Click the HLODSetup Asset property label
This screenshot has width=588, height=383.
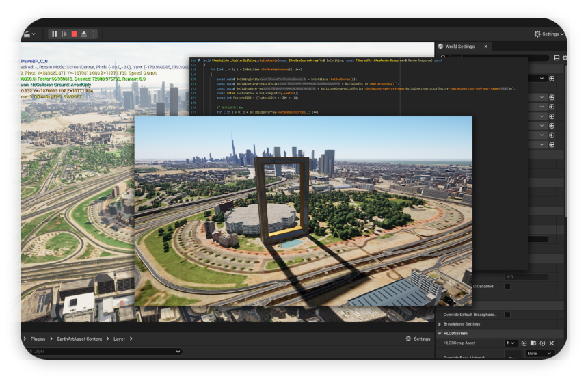459,343
